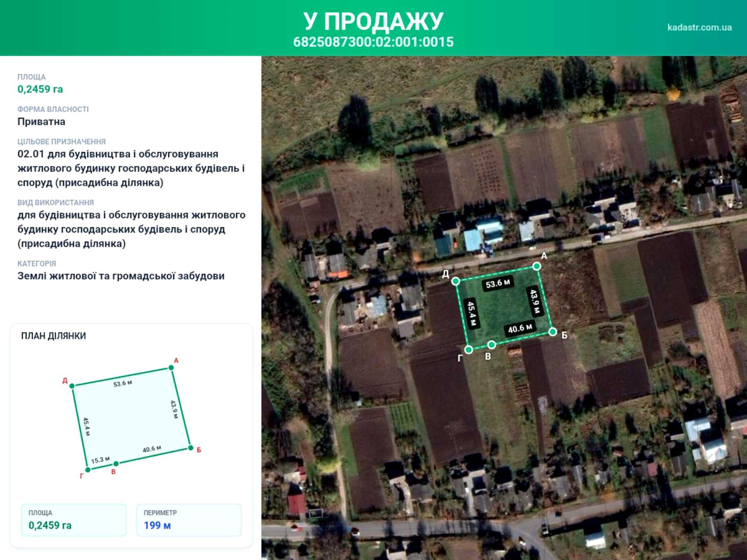Select point А in the plot plan
The width and height of the screenshot is (747, 560).
coord(171,367)
